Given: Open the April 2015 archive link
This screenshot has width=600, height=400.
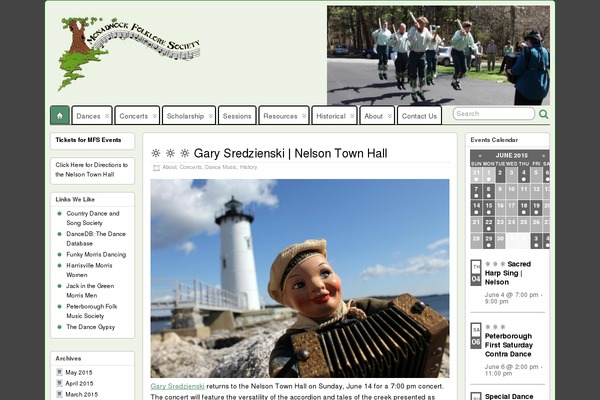Looking at the screenshot, I should (x=79, y=384).
